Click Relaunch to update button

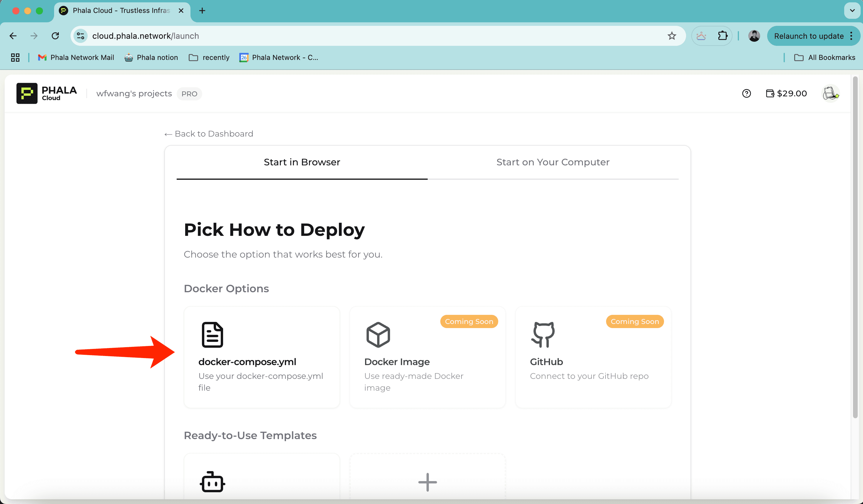click(809, 36)
